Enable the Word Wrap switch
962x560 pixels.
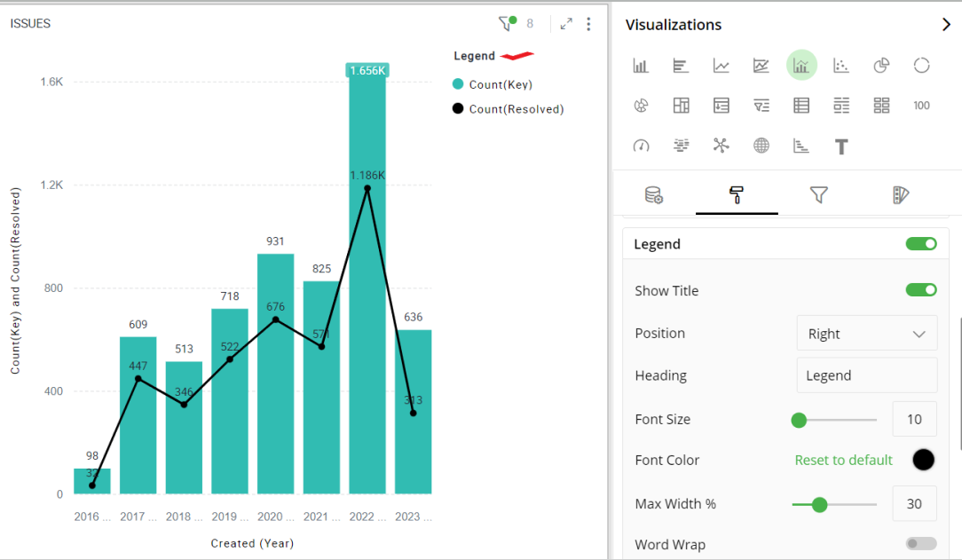point(921,543)
